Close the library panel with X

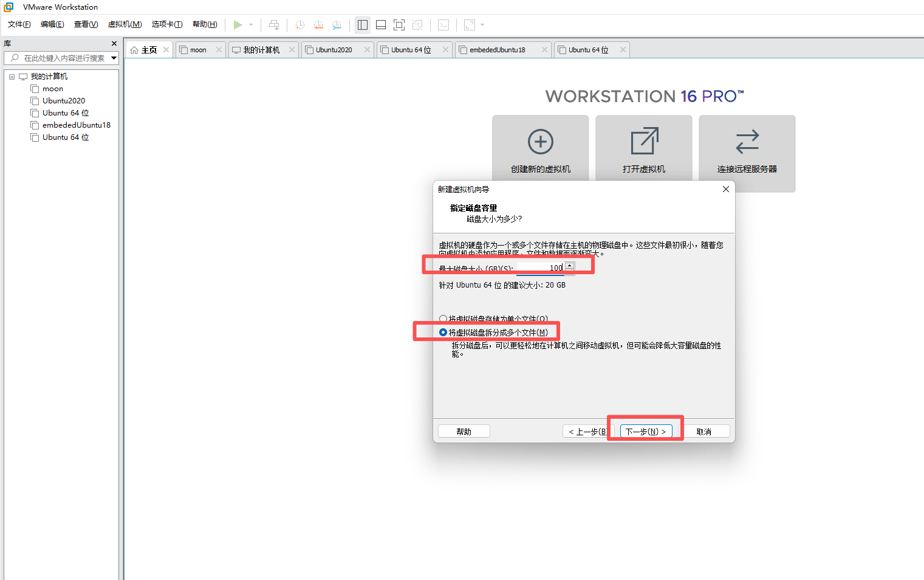coord(114,44)
